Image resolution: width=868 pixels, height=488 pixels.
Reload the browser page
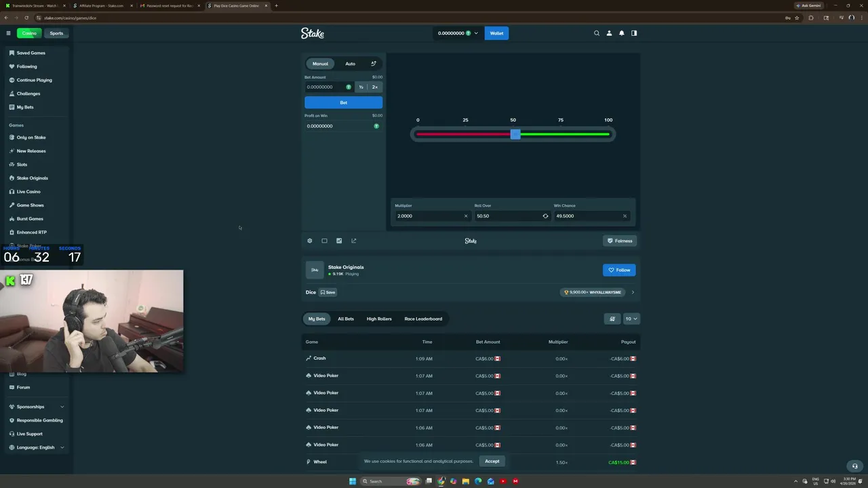26,18
